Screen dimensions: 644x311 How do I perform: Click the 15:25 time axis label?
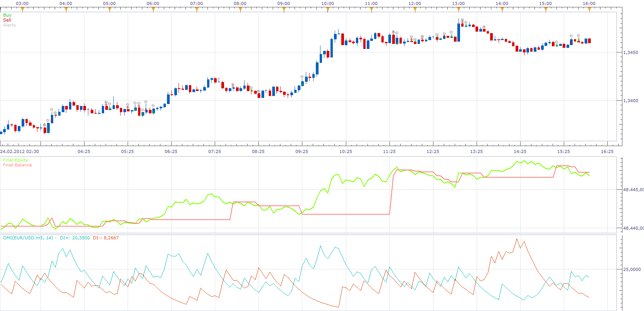coord(564,151)
